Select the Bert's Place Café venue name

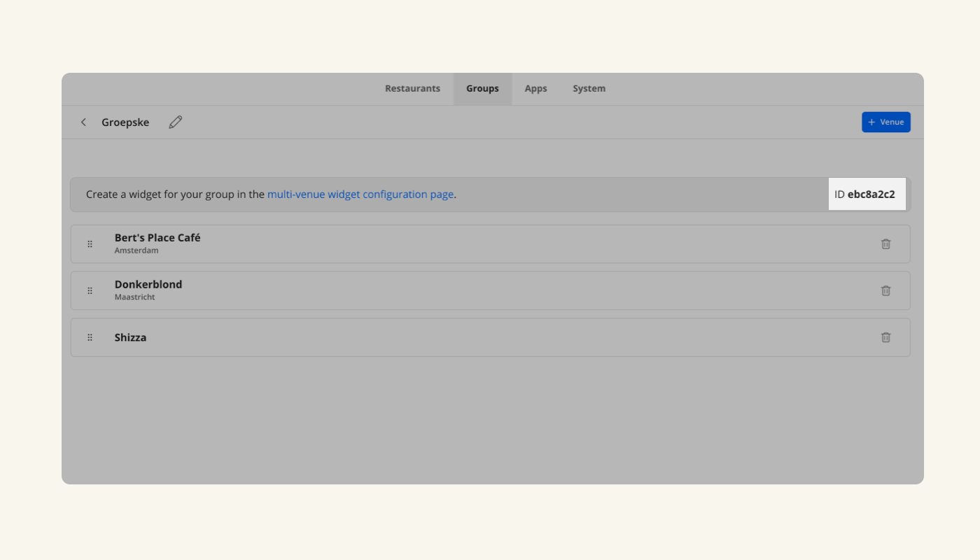click(157, 238)
